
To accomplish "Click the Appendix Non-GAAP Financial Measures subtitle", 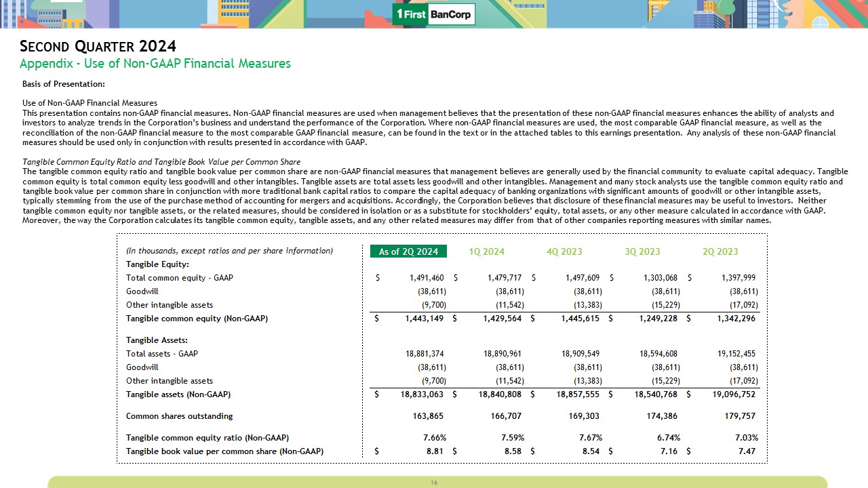I will 155,64.
